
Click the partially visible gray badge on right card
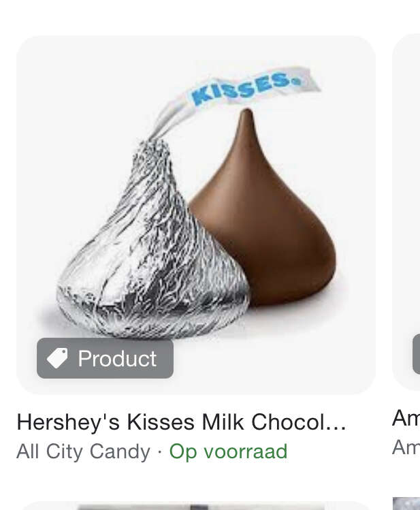[417, 354]
